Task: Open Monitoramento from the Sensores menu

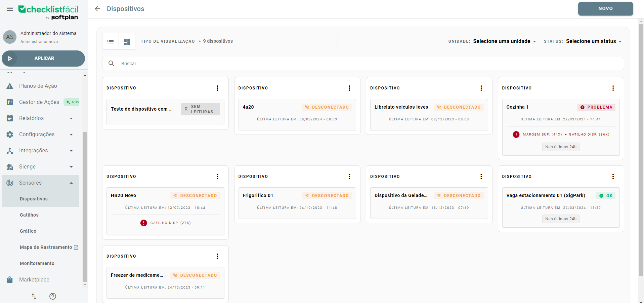Action: (37, 263)
